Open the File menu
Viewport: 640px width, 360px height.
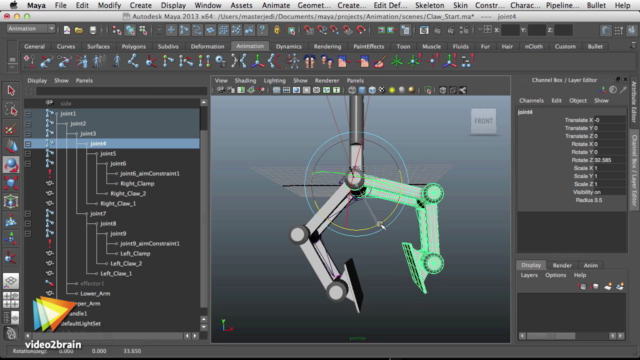point(60,5)
